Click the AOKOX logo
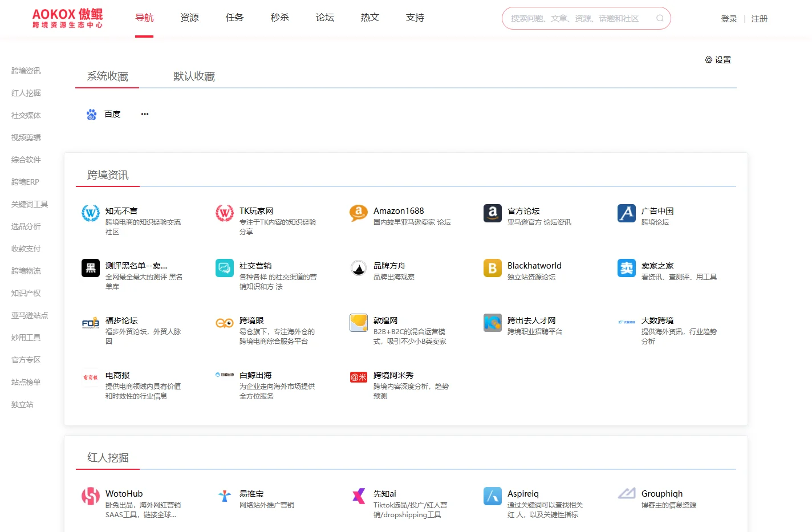This screenshot has width=812, height=532. tap(68, 18)
